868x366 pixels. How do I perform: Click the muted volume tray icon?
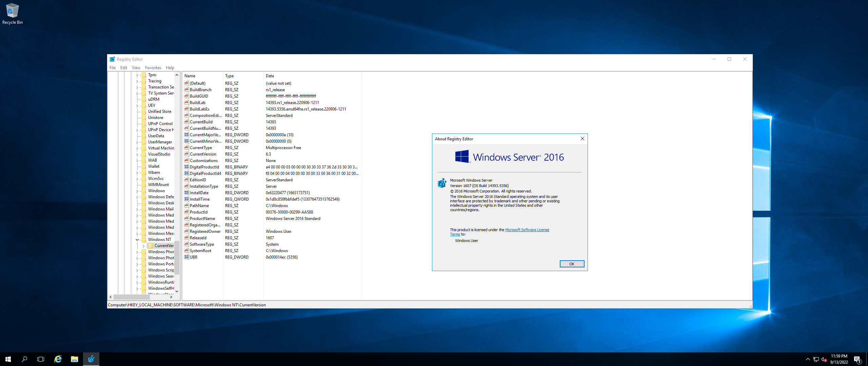tap(824, 359)
